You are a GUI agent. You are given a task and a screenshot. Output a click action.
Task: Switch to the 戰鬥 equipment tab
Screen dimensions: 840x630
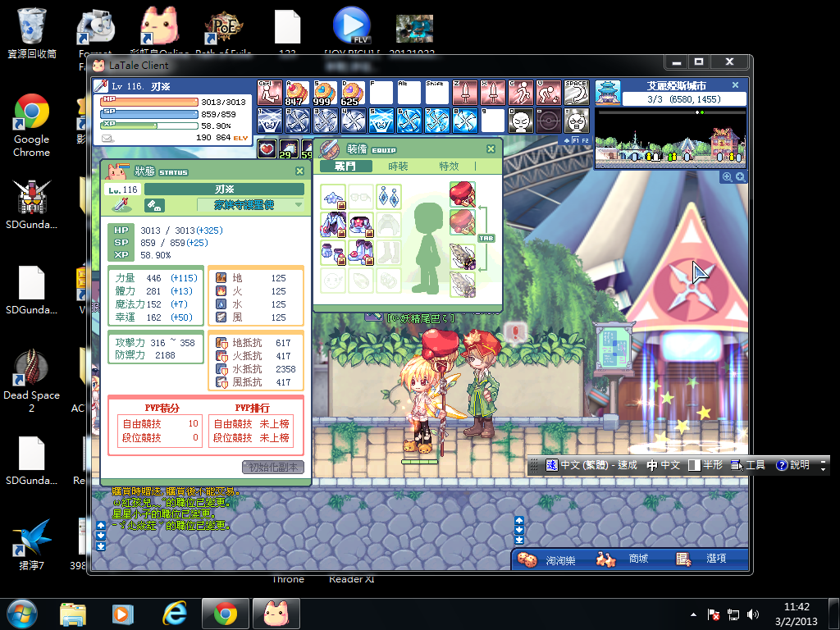(x=345, y=166)
